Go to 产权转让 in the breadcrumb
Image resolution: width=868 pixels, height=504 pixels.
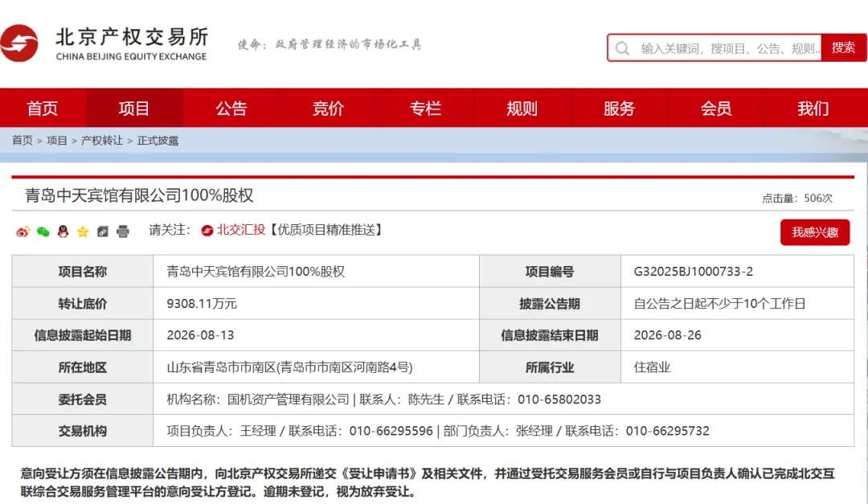[x=102, y=141]
